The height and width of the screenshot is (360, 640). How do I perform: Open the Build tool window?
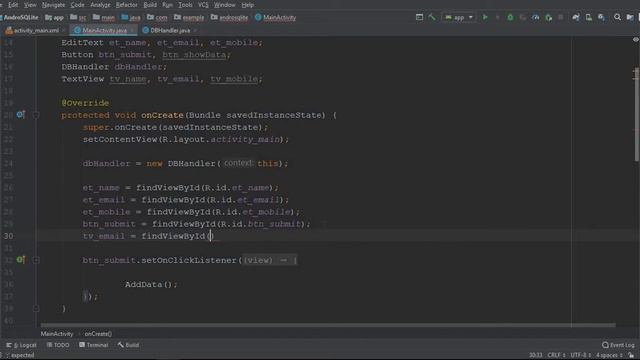coord(128,345)
